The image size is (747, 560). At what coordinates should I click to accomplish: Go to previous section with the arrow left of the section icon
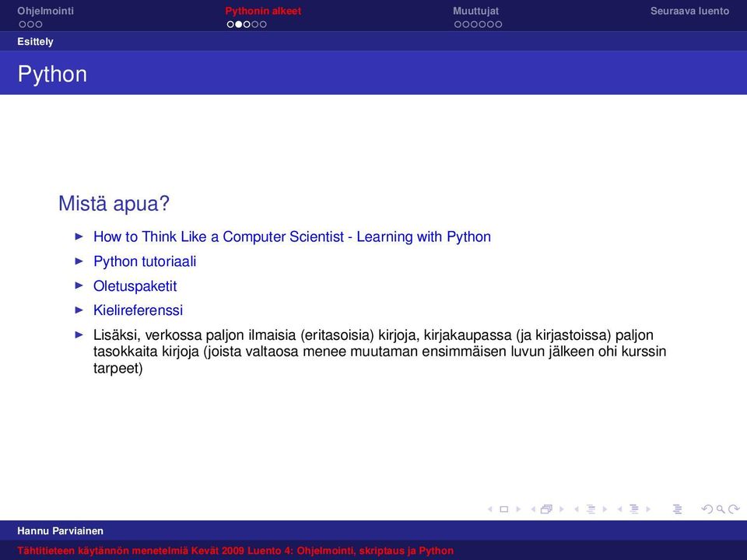click(x=620, y=509)
